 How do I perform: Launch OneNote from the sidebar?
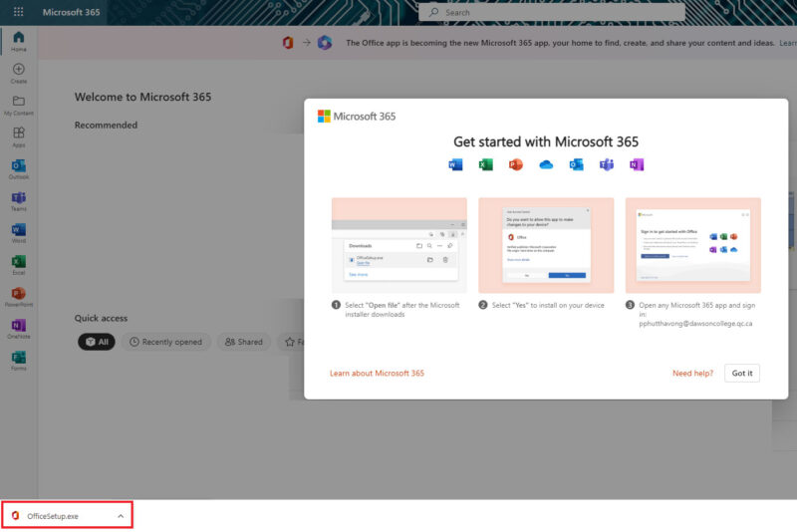tap(18, 329)
